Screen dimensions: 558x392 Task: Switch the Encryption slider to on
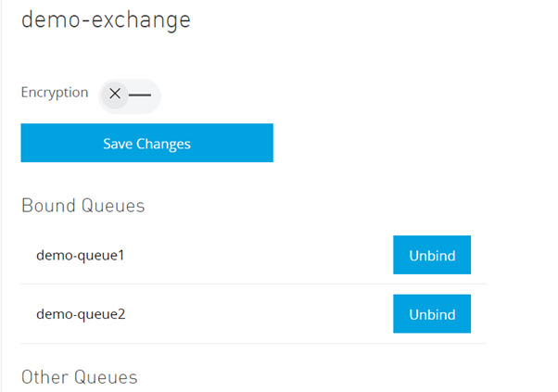pos(129,95)
